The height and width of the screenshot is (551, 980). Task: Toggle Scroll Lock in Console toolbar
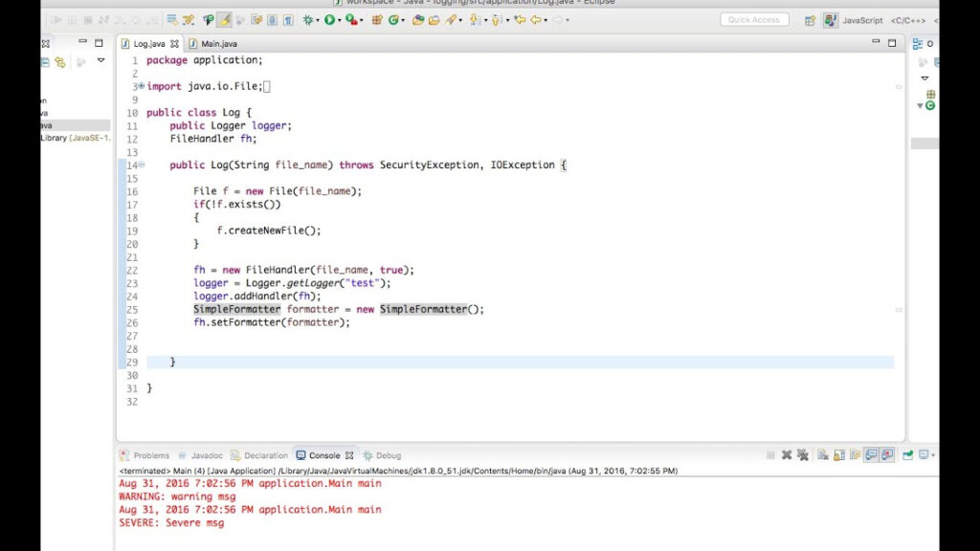click(838, 454)
